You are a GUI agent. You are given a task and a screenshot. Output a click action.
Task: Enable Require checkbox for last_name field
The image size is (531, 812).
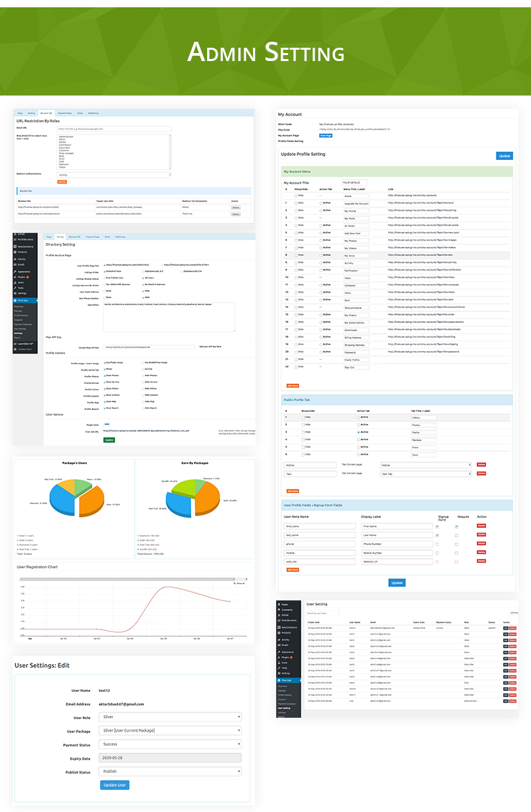456,535
